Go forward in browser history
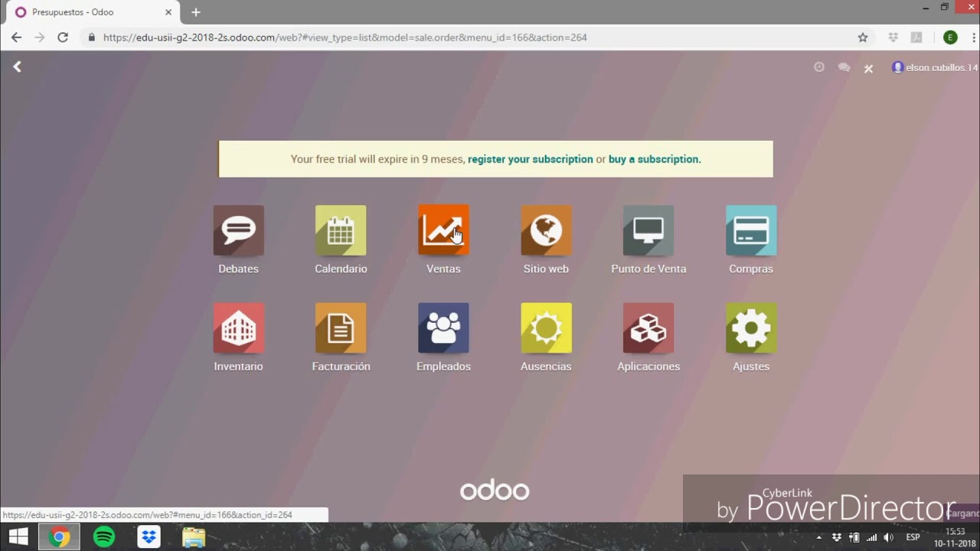The height and width of the screenshot is (551, 980). tap(39, 37)
